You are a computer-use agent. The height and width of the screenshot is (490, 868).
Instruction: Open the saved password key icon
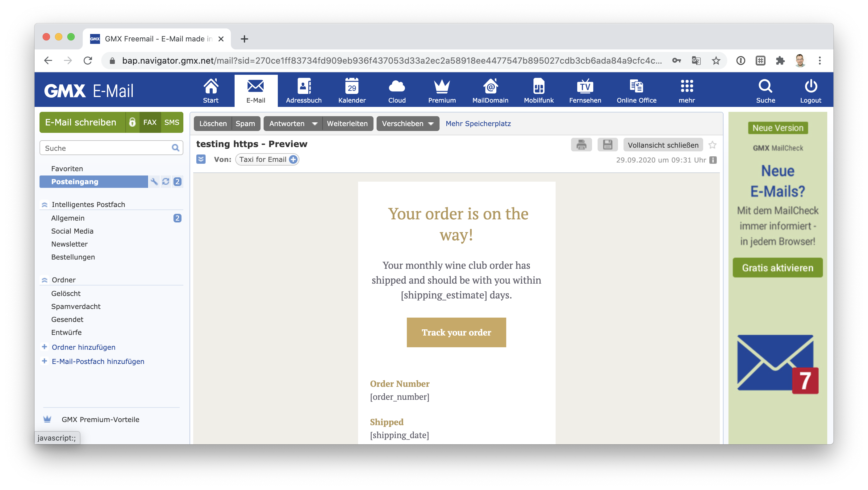tap(676, 61)
